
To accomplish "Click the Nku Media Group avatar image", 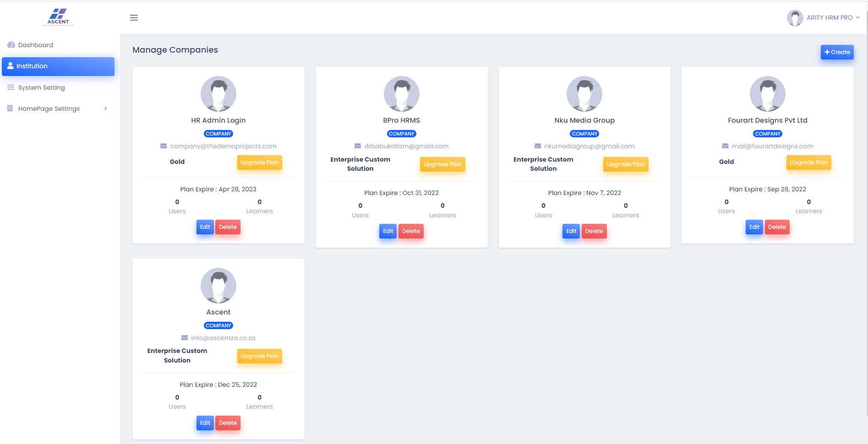I will 584,94.
